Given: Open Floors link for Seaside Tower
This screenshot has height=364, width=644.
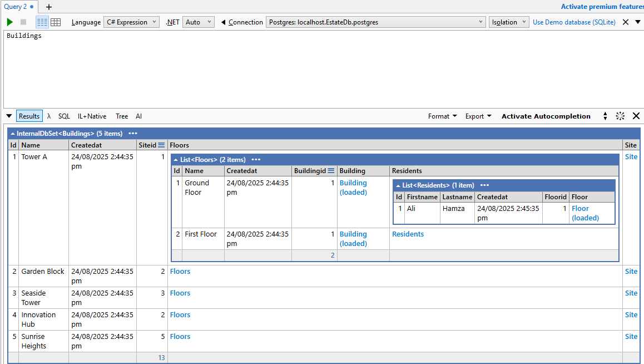Looking at the screenshot, I should (x=180, y=293).
